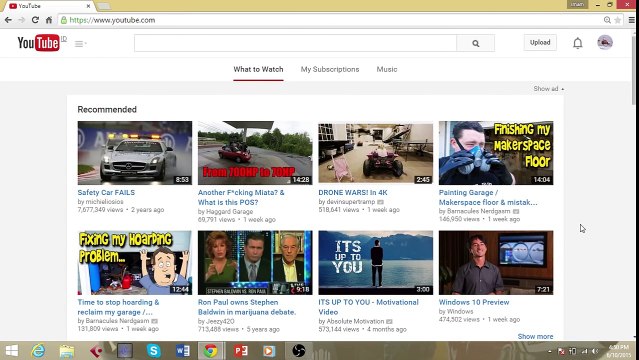Open channel Absolute Motivation
The width and height of the screenshot is (639, 360).
pyautogui.click(x=355, y=321)
